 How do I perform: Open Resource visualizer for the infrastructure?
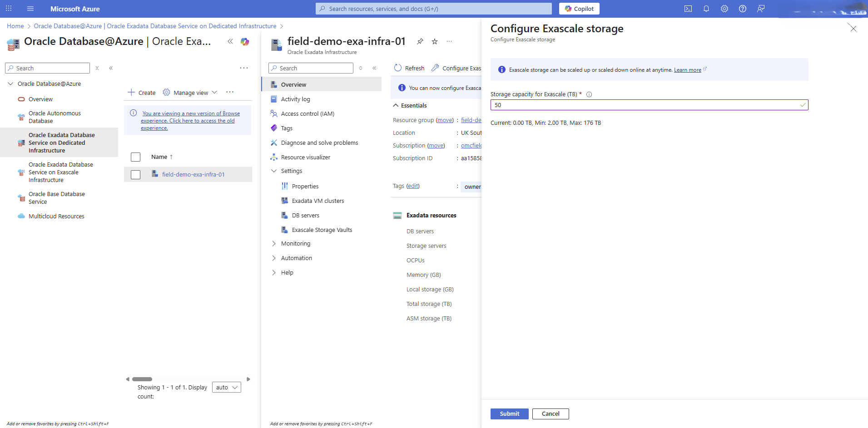click(x=305, y=157)
